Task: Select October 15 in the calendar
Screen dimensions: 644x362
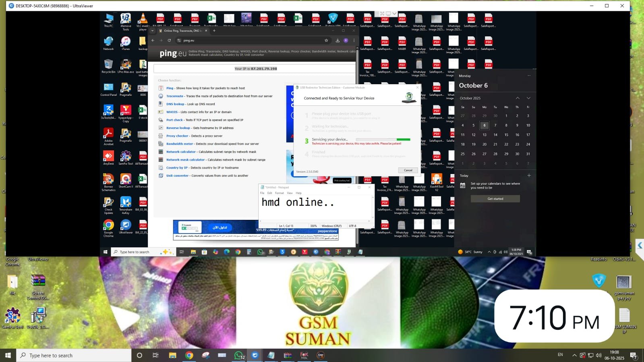Action: (506, 135)
